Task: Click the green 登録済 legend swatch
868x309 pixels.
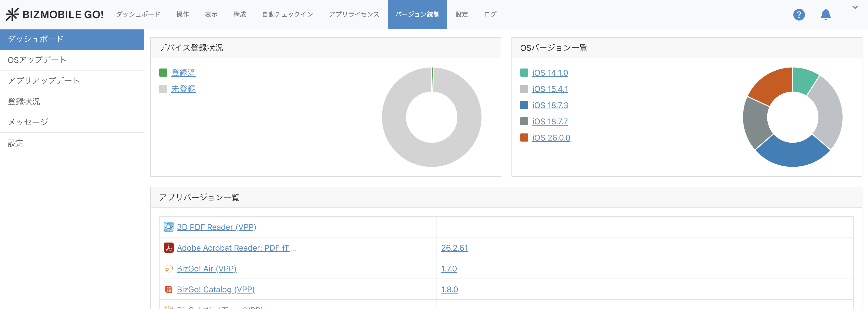Action: tap(163, 73)
